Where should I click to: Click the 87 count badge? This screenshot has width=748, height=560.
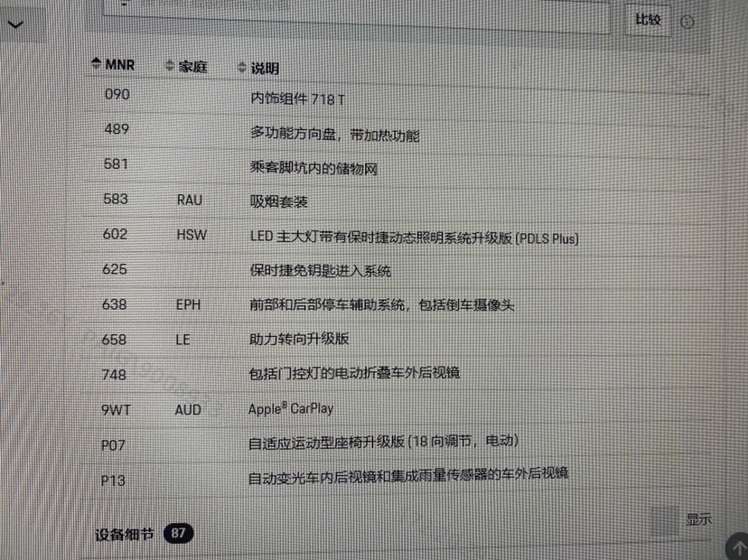pyautogui.click(x=178, y=533)
